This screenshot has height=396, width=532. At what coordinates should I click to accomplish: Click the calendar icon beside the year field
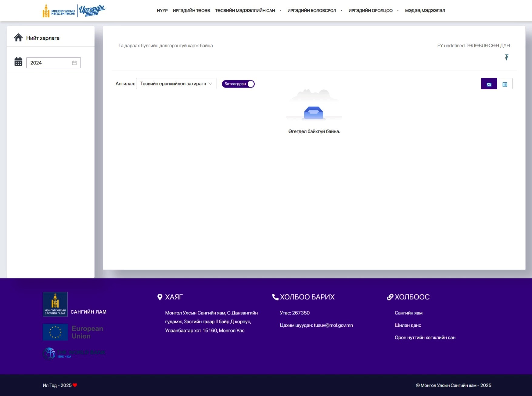click(18, 62)
